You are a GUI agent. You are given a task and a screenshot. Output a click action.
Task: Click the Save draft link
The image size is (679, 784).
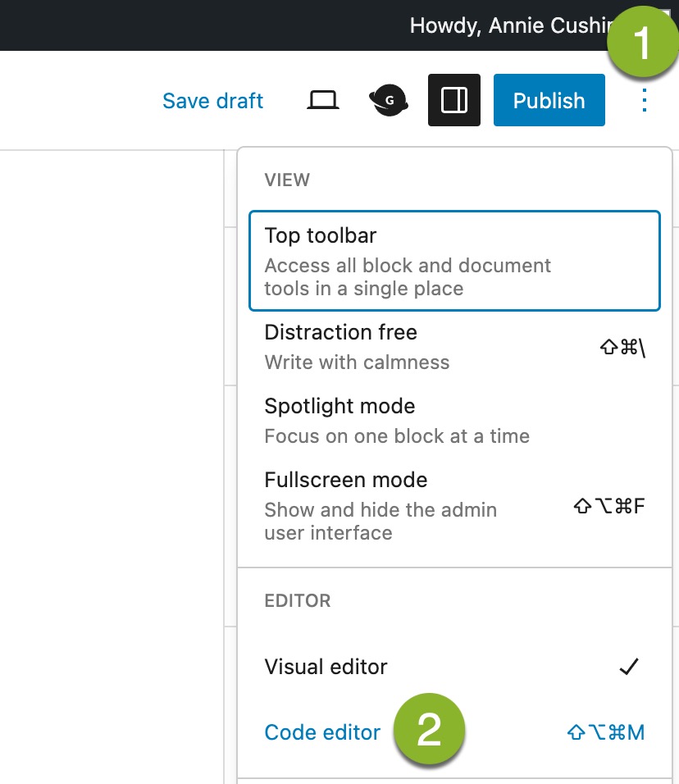(212, 101)
